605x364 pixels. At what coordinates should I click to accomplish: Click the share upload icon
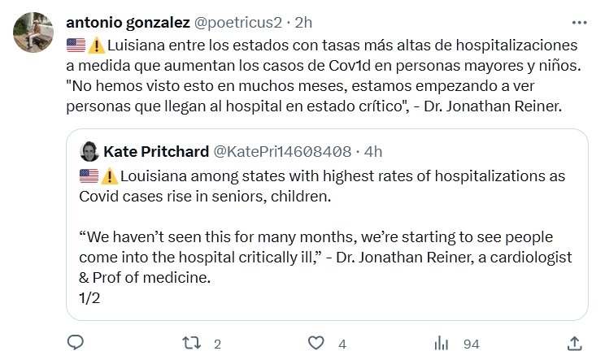pyautogui.click(x=573, y=343)
